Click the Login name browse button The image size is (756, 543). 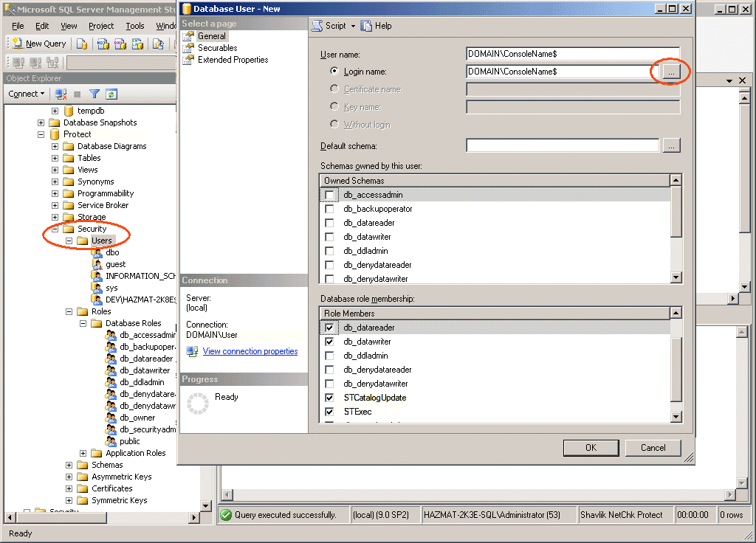pyautogui.click(x=671, y=72)
